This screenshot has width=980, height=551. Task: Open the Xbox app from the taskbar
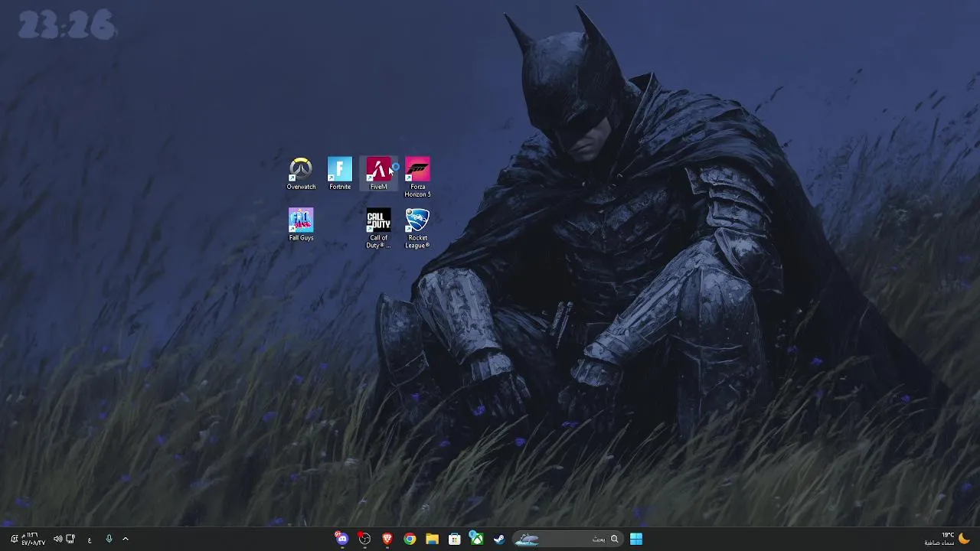coord(476,539)
